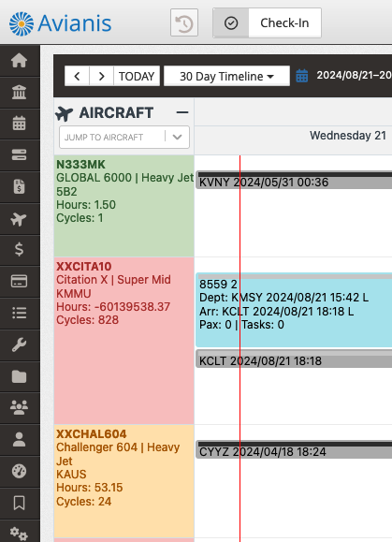Open the bookmark icon in sidebar

tap(19, 503)
